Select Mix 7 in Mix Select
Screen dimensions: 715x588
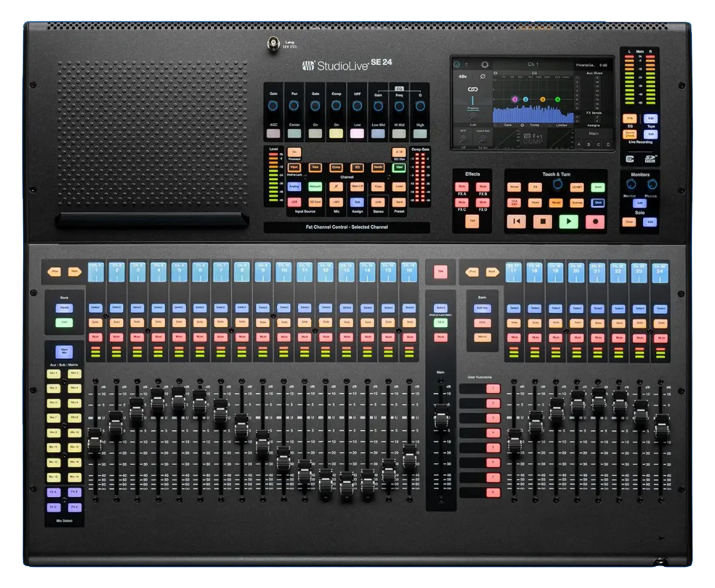(54, 418)
